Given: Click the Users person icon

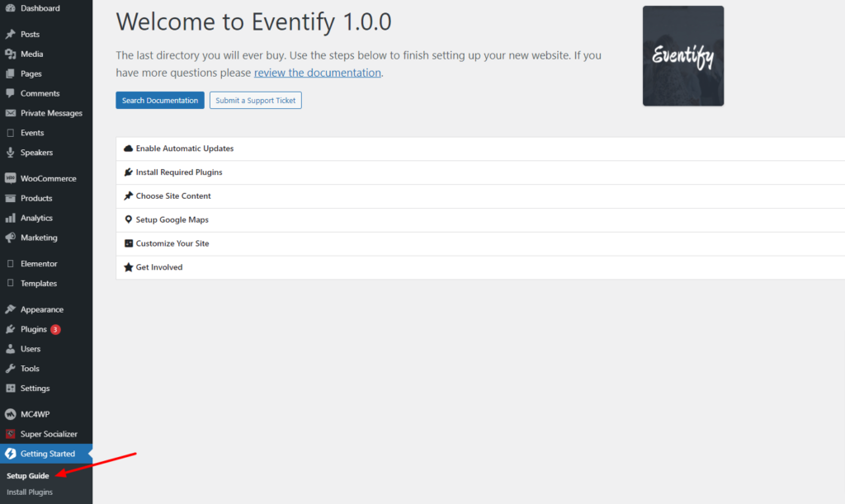Looking at the screenshot, I should point(10,349).
